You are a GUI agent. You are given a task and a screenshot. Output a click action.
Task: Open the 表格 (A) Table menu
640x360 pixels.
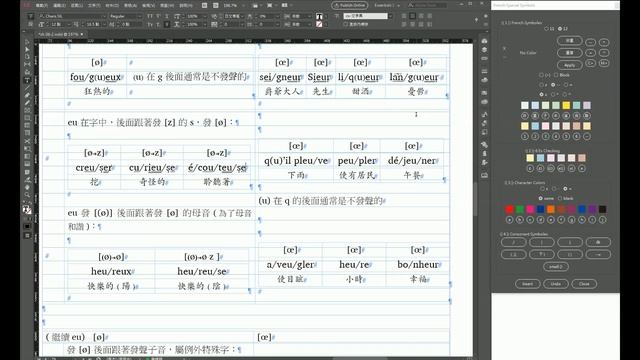point(130,6)
